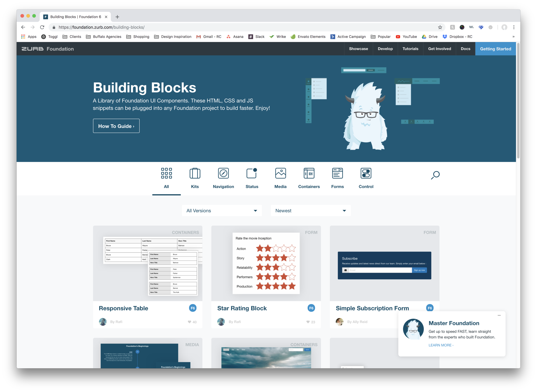This screenshot has height=392, width=537.
Task: Open the Newest sort dropdown
Action: [310, 210]
